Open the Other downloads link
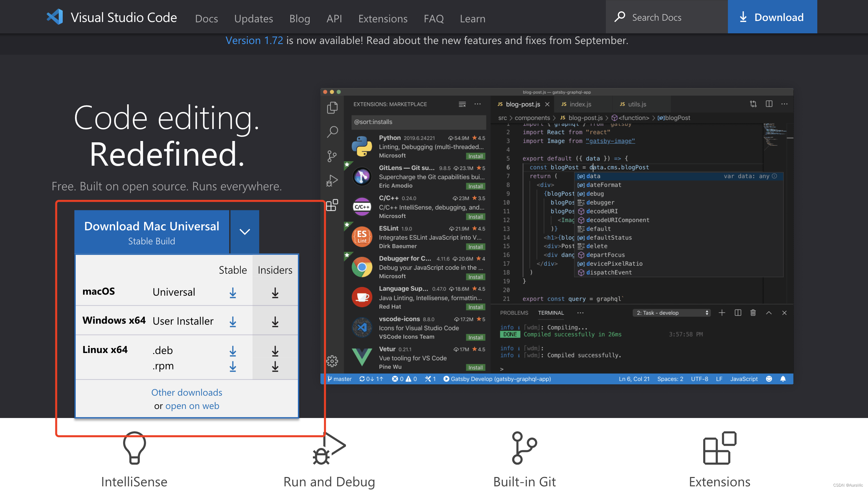This screenshot has height=490, width=868. coord(187,392)
